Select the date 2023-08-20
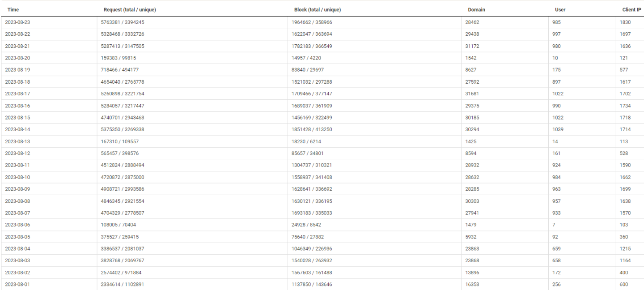Image resolution: width=644 pixels, height=290 pixels. 18,58
